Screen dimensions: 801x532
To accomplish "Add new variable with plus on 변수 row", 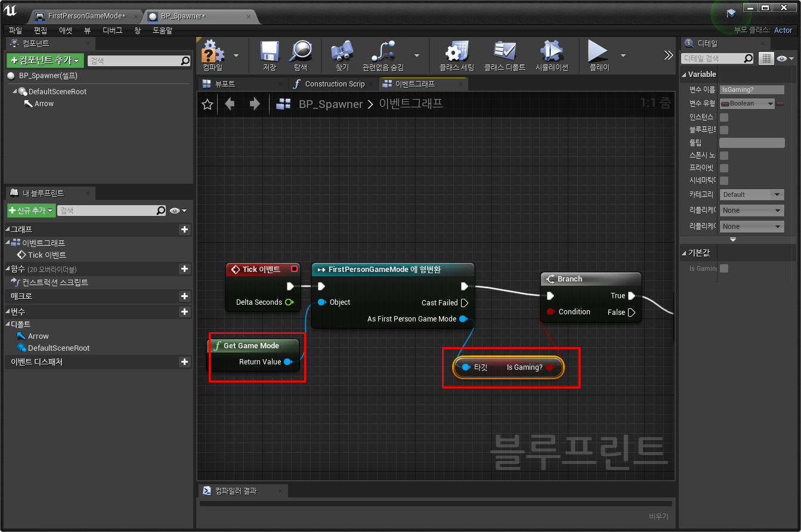I will [184, 312].
